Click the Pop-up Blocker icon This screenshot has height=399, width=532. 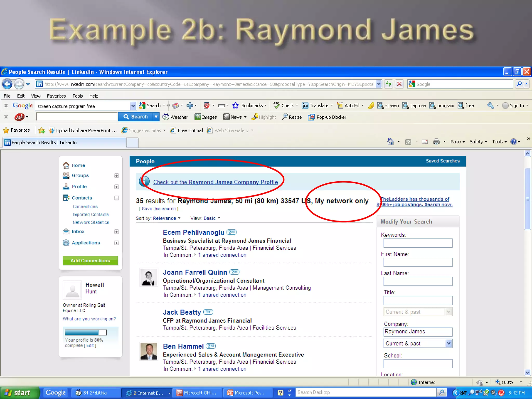pyautogui.click(x=311, y=117)
